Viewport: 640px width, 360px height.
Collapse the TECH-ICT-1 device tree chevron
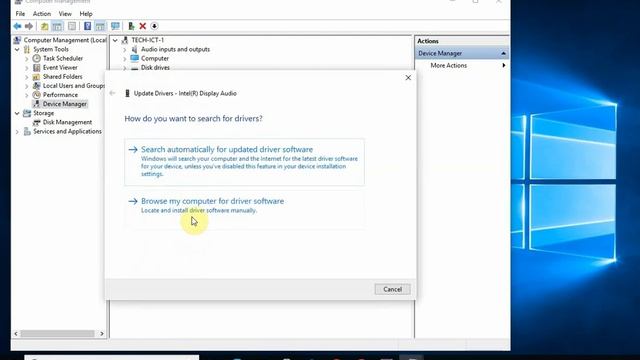tap(115, 40)
